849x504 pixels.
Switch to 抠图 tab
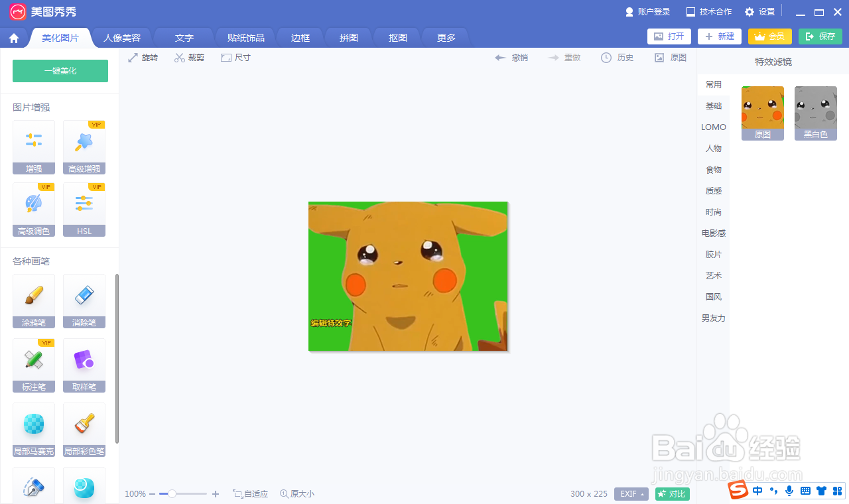(398, 38)
